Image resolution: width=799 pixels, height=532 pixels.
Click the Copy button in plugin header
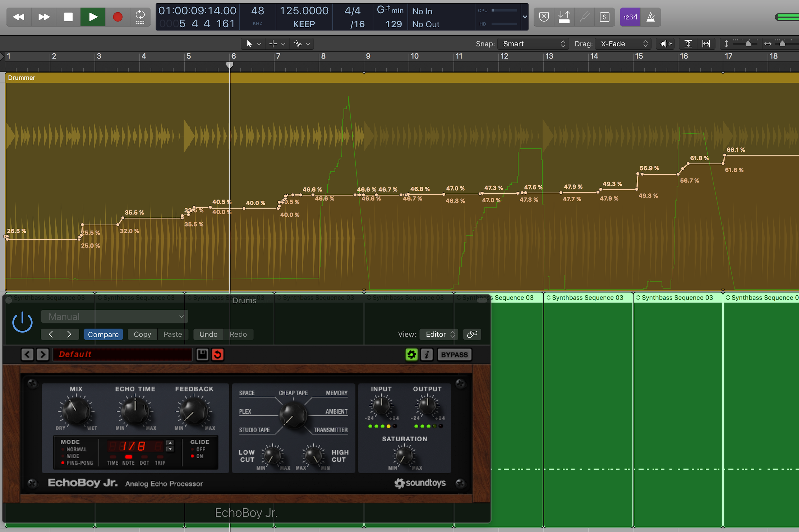pyautogui.click(x=142, y=334)
